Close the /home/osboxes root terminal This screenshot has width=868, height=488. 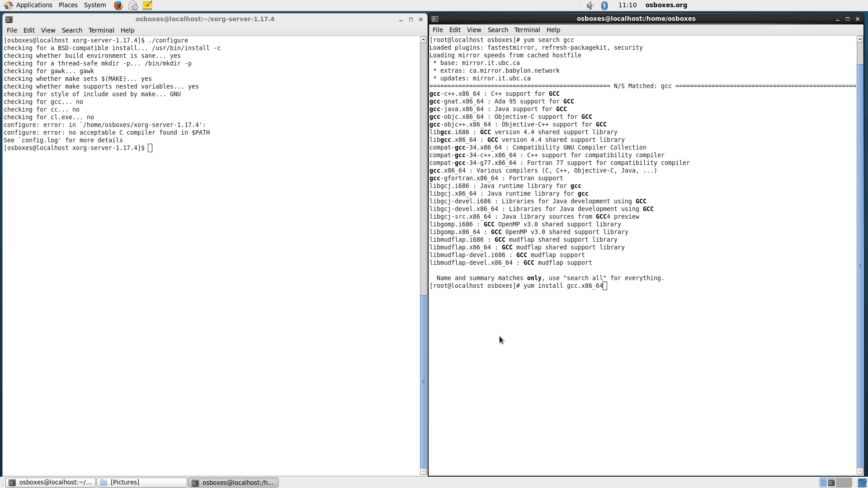click(858, 19)
